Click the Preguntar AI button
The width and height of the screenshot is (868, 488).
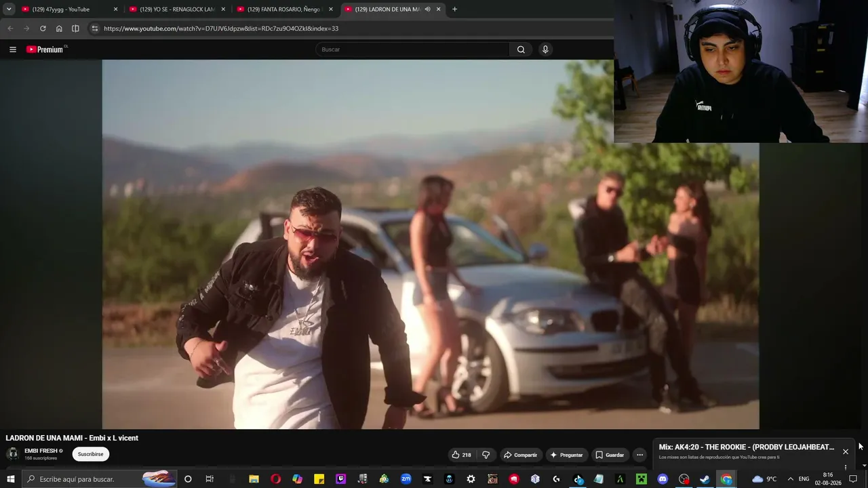coord(566,455)
